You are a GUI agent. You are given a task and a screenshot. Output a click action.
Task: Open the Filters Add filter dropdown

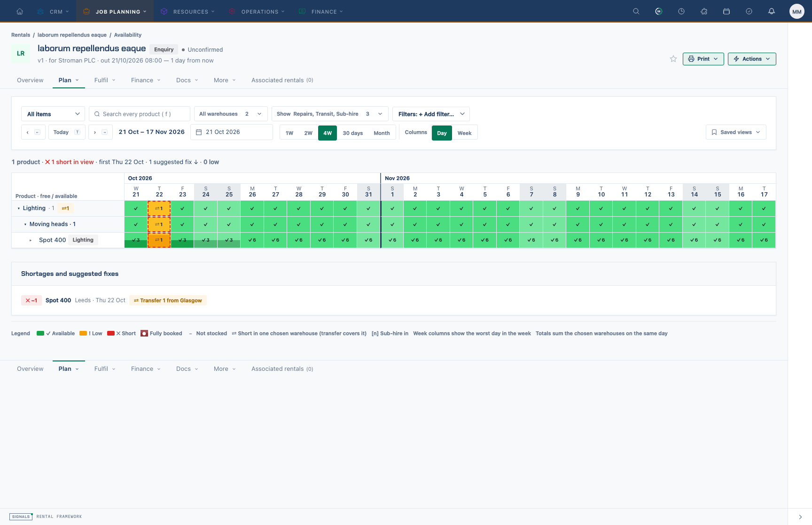coord(431,114)
